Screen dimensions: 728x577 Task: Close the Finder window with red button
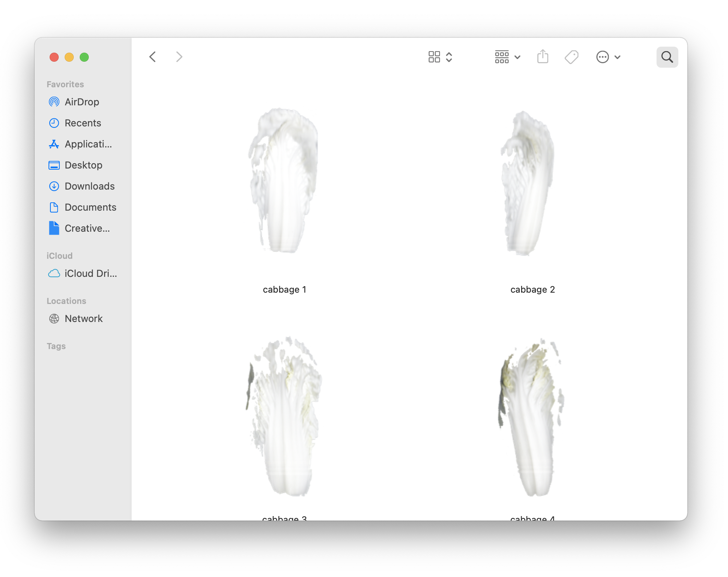[x=54, y=57]
